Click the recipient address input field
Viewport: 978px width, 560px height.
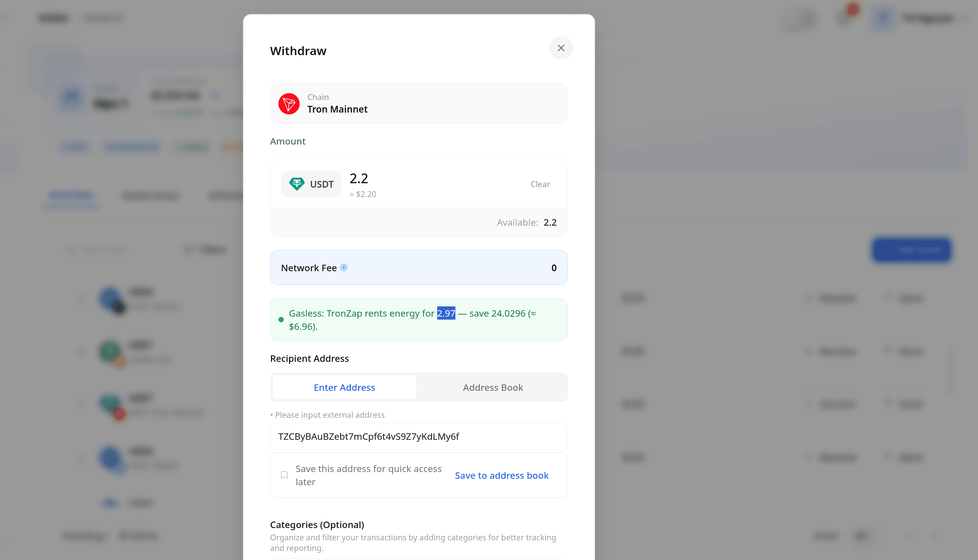coord(419,436)
